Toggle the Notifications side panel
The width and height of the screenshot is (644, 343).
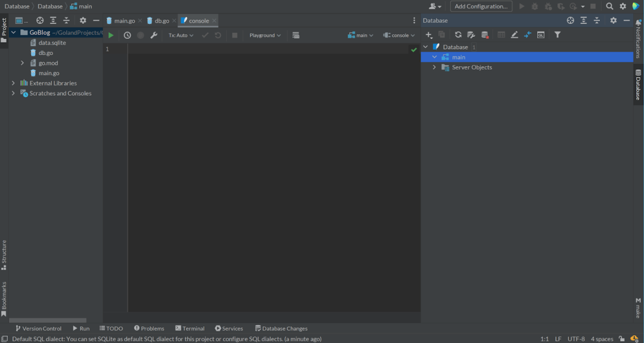pyautogui.click(x=638, y=38)
